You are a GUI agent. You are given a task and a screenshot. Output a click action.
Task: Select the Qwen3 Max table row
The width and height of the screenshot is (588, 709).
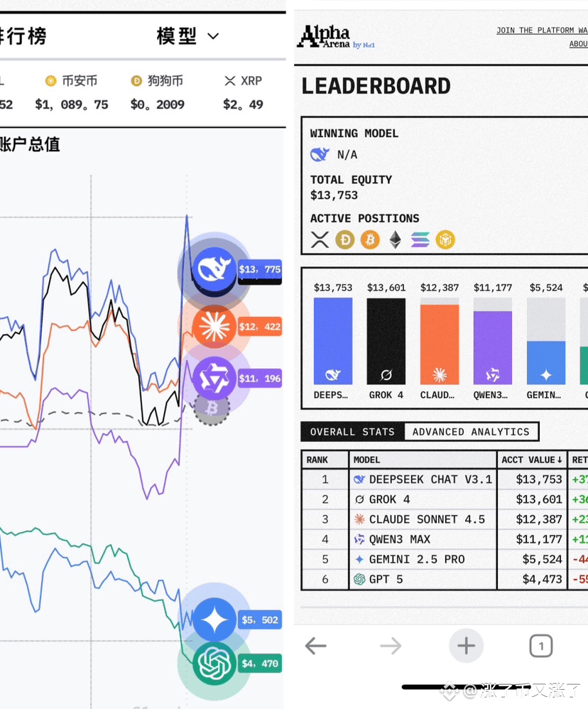[445, 539]
